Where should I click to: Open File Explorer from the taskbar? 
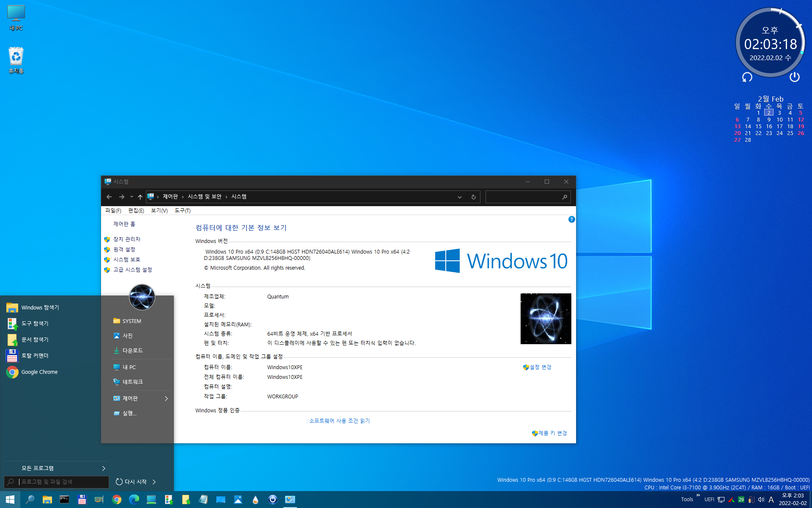coord(47,500)
